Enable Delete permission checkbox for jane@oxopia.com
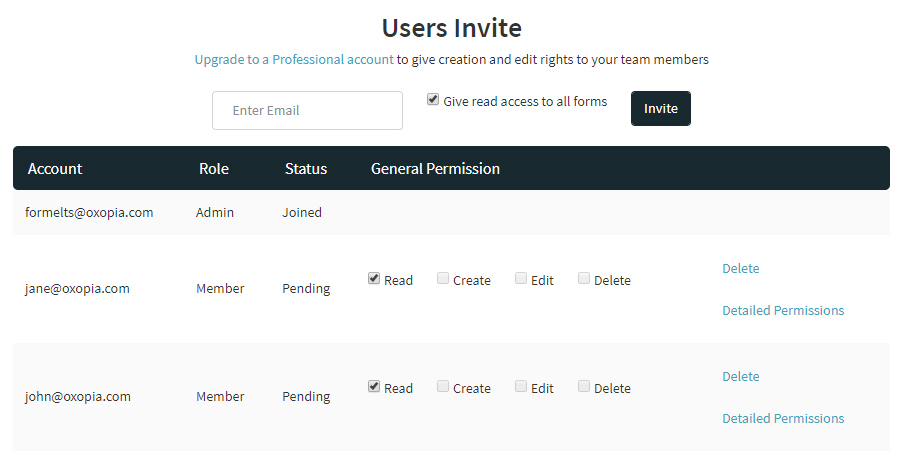The height and width of the screenshot is (470, 906). 584,279
